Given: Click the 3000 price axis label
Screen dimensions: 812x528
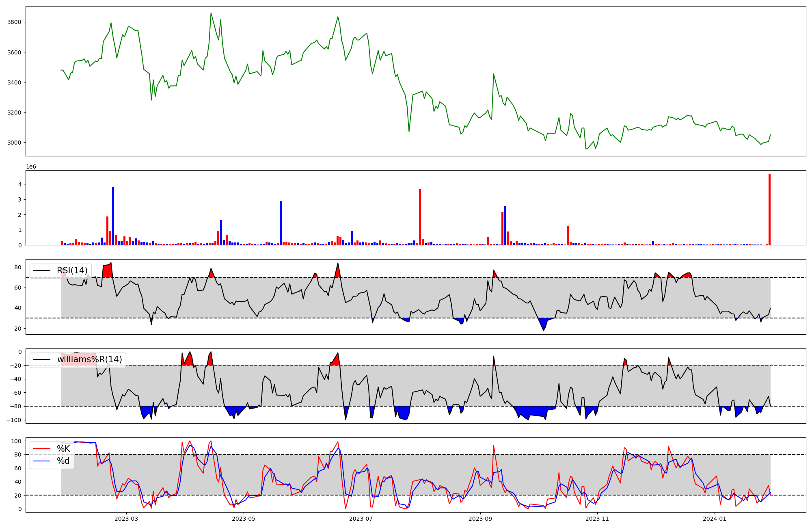Looking at the screenshot, I should pyautogui.click(x=15, y=143).
